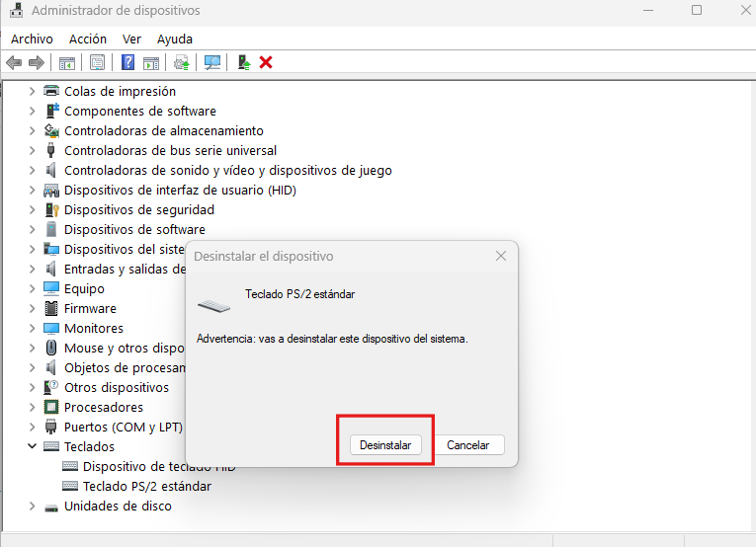Select the Procesadores chip icon
756x547 pixels.
click(51, 407)
